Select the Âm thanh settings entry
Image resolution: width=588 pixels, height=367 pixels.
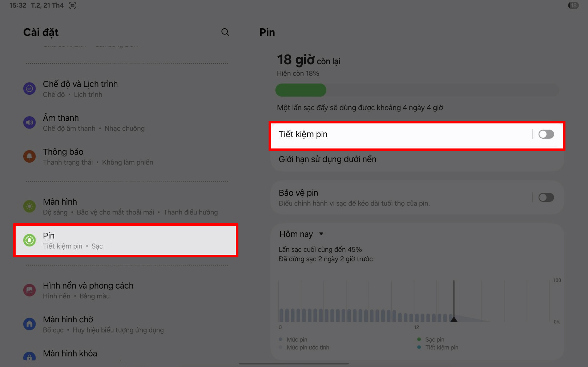point(125,123)
